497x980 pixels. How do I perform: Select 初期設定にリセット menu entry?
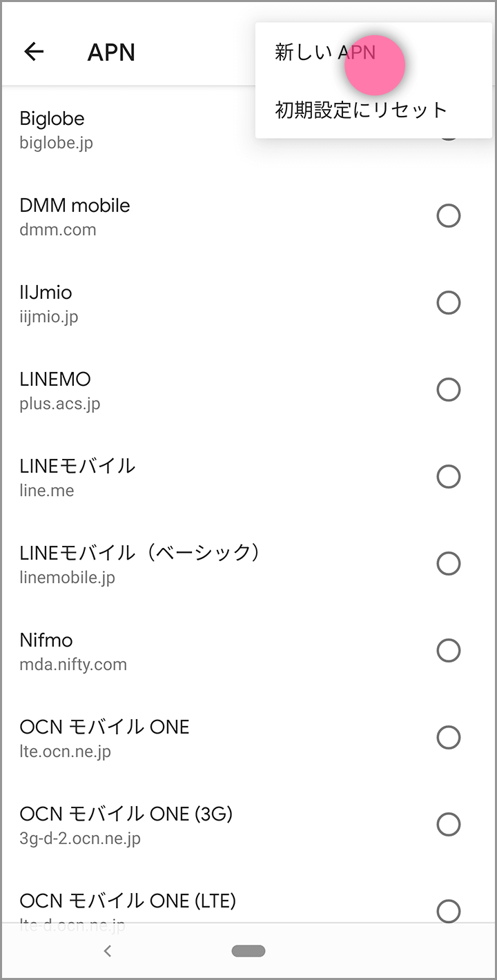[x=361, y=110]
